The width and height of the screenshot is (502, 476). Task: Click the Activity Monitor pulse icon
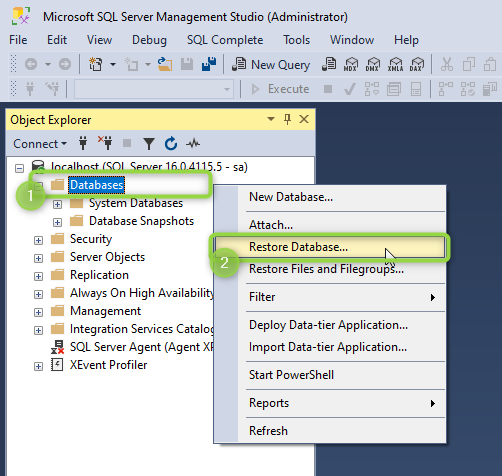[x=193, y=144]
